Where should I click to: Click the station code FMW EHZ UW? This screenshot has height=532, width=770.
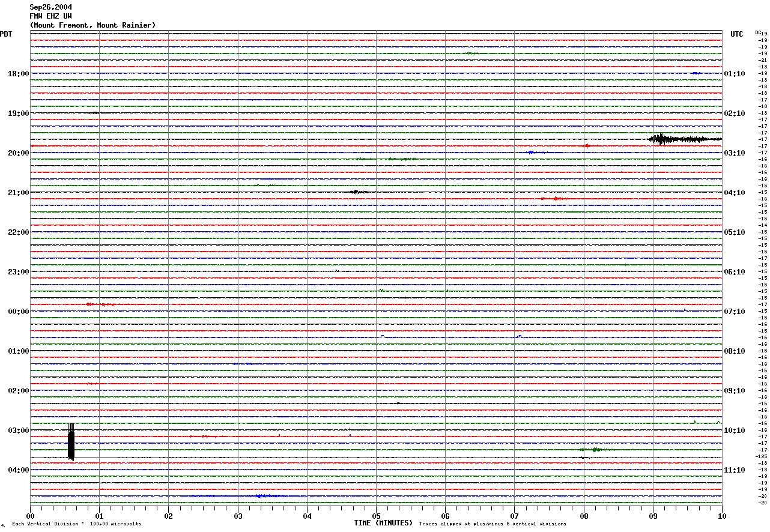pos(50,16)
